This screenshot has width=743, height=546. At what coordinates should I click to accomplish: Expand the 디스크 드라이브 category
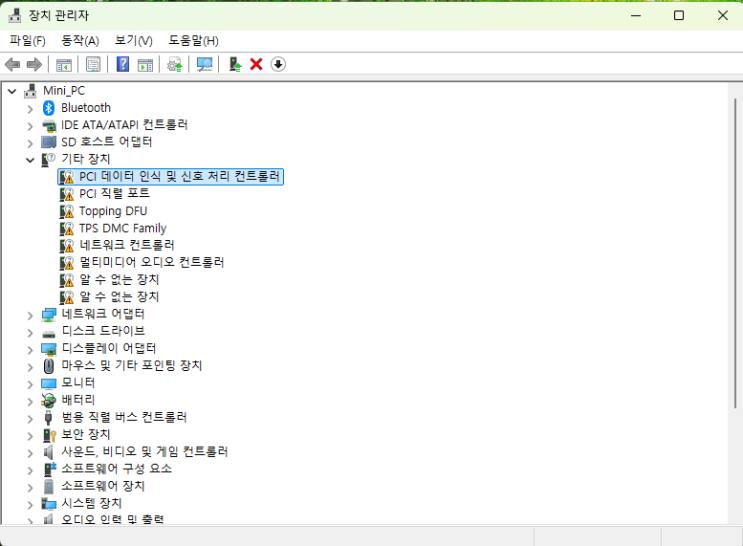click(30, 332)
